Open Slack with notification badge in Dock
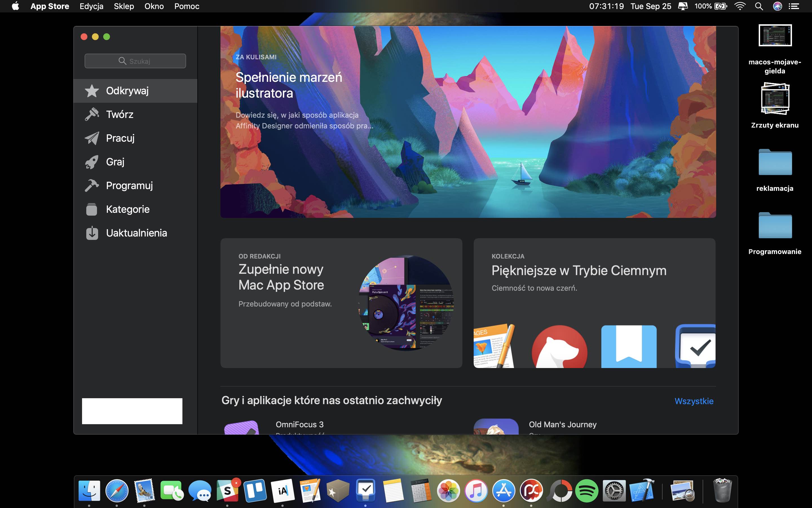The width and height of the screenshot is (812, 508). pos(228,490)
